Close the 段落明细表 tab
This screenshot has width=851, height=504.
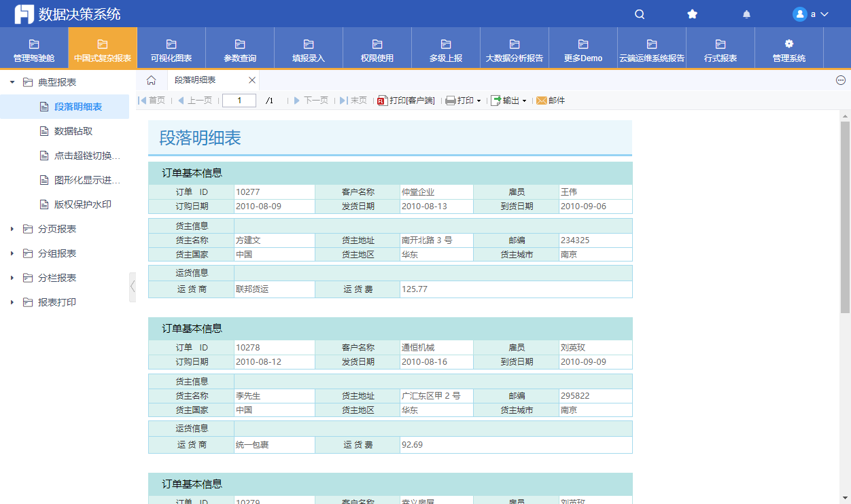[x=251, y=80]
